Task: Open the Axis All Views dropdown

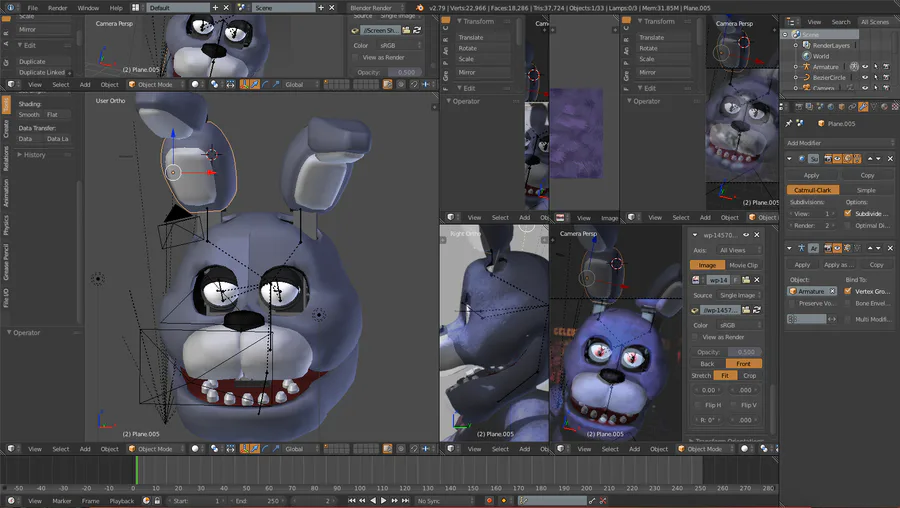Action: [738, 250]
